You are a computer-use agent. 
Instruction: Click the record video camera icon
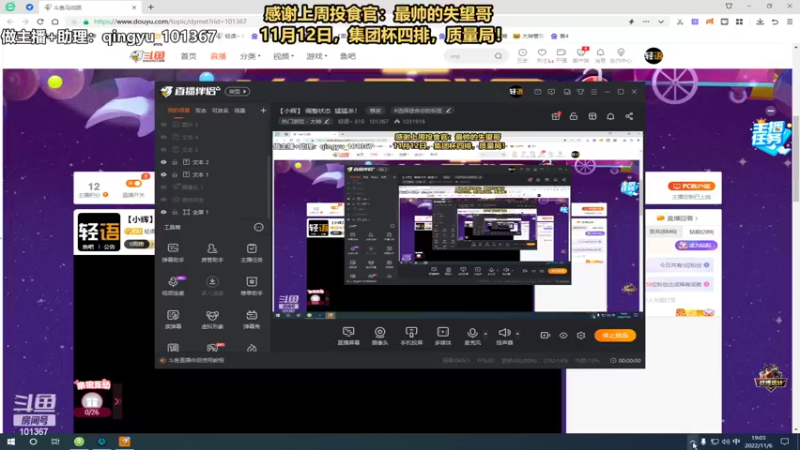click(x=545, y=335)
